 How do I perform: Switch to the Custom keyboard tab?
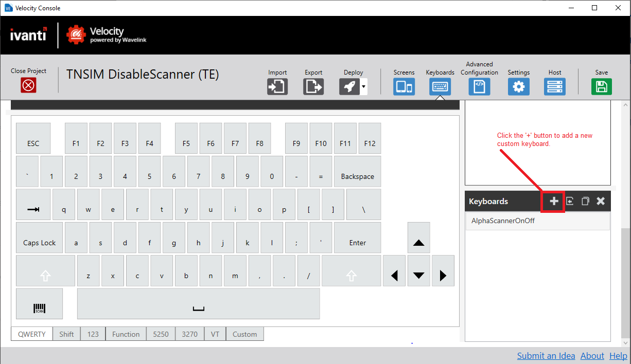[244, 334]
